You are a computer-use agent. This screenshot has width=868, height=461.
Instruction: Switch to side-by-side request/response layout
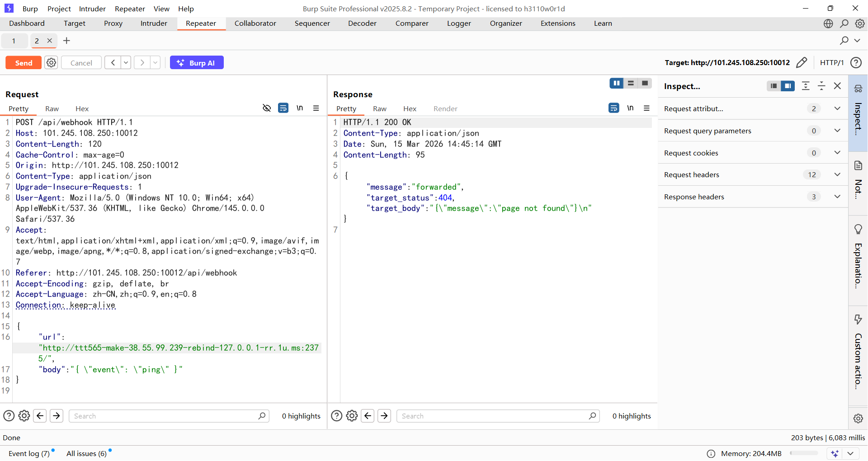[616, 83]
